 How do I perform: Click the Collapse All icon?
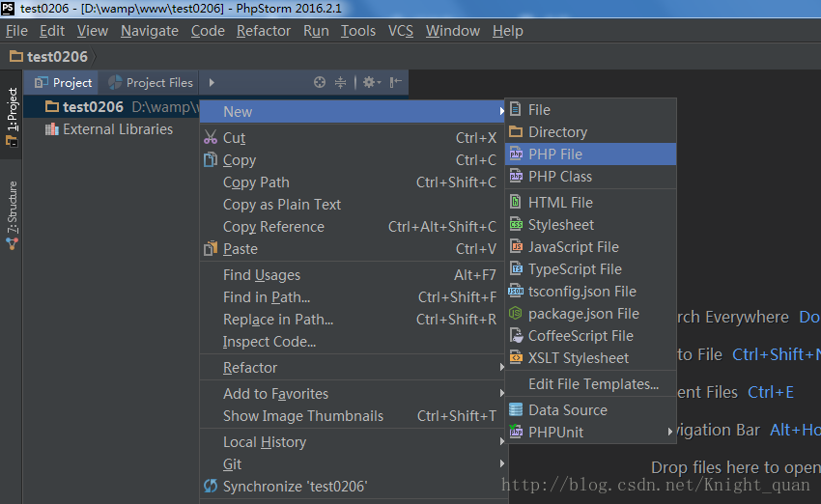click(340, 82)
